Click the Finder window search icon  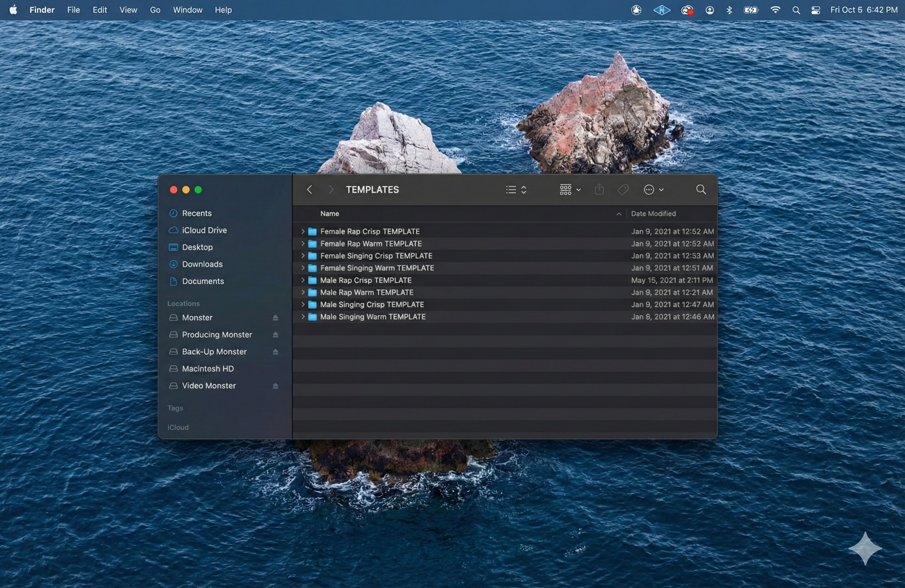pyautogui.click(x=701, y=190)
